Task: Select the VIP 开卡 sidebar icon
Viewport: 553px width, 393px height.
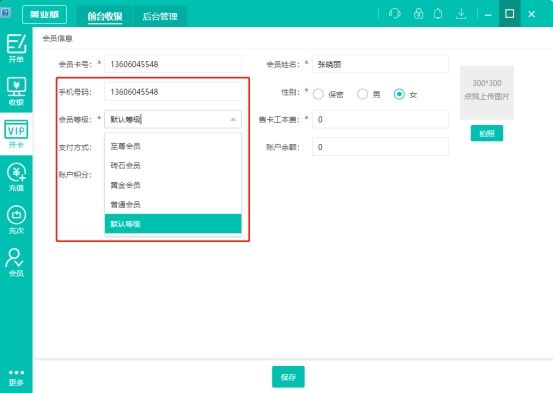Action: tap(16, 134)
